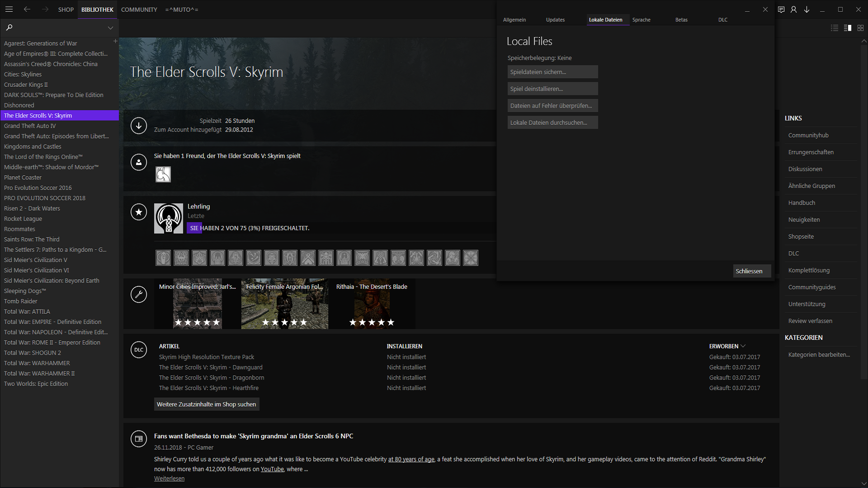
Task: Enable the detail view layout
Action: [847, 28]
